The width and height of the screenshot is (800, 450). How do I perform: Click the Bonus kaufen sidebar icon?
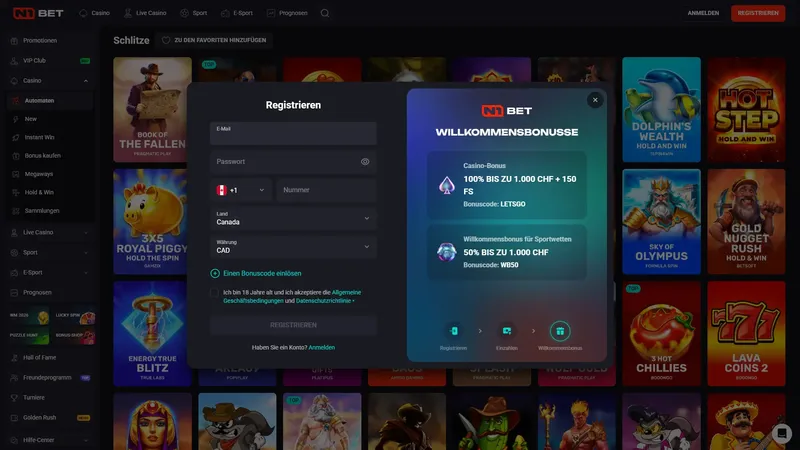[x=16, y=156]
